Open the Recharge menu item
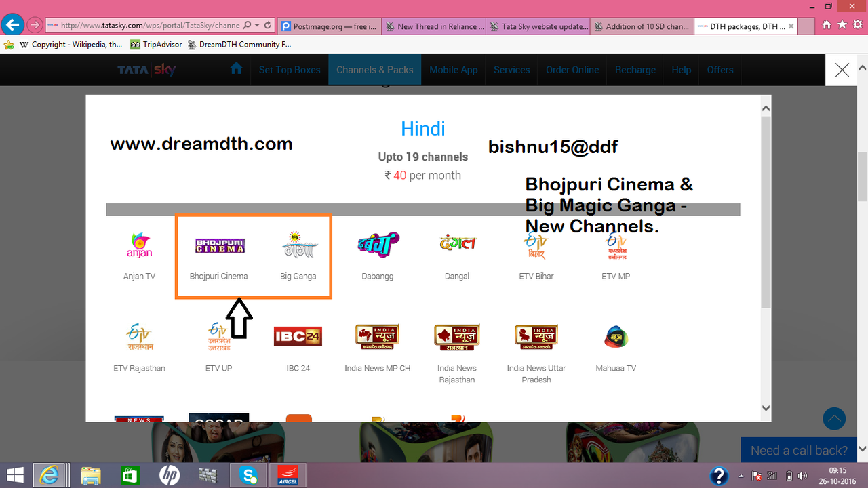 (635, 70)
